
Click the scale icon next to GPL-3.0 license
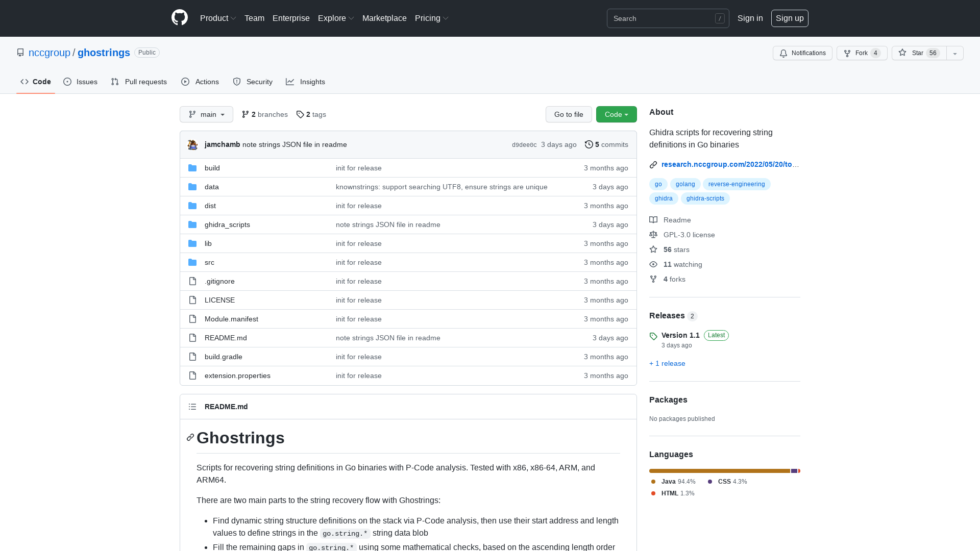(x=653, y=235)
